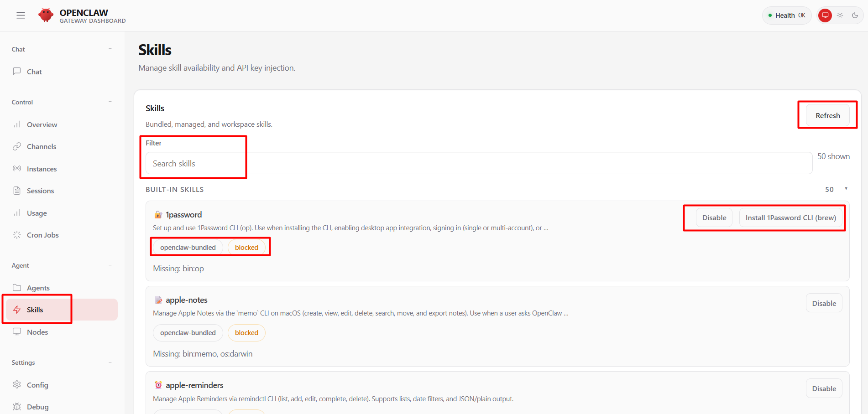
Task: Click the apple-notes openclaw-bundled tag
Action: click(188, 333)
